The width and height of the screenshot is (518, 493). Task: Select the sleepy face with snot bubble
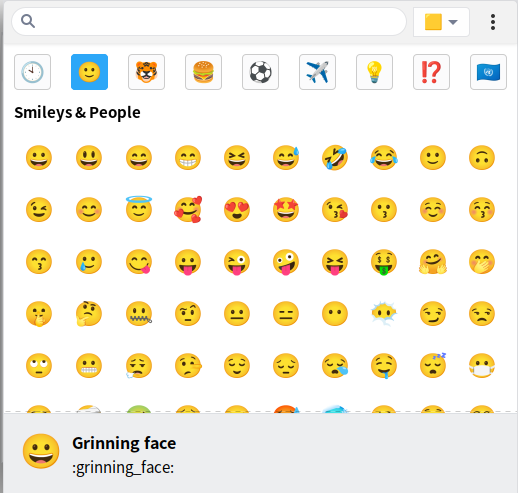[x=335, y=366]
